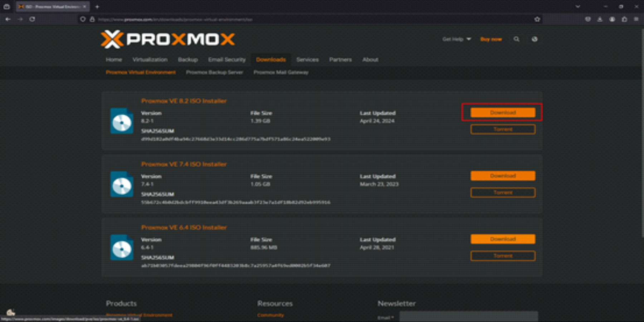Switch to Proxmox Backup Server sub-tab
The image size is (644, 322).
(214, 72)
